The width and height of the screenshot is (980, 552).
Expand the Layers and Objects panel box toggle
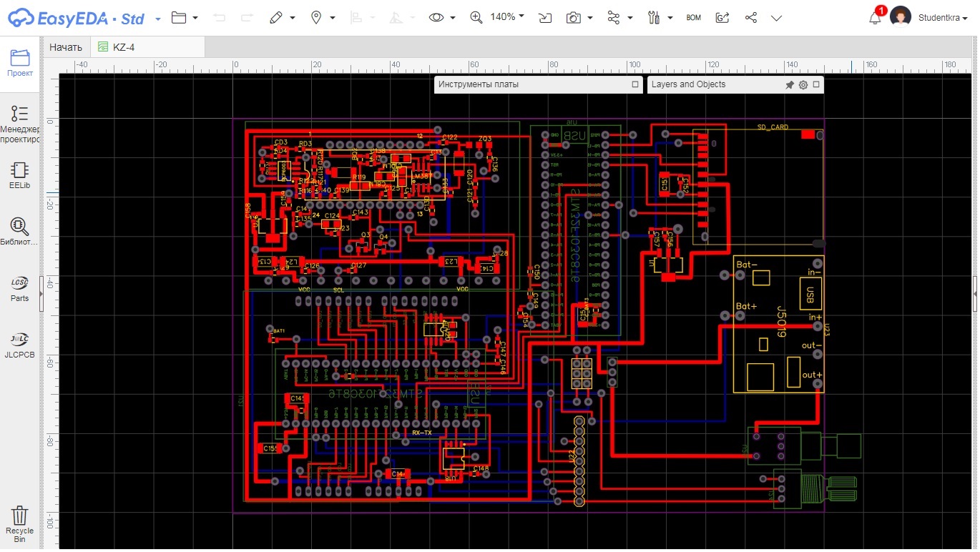point(817,84)
